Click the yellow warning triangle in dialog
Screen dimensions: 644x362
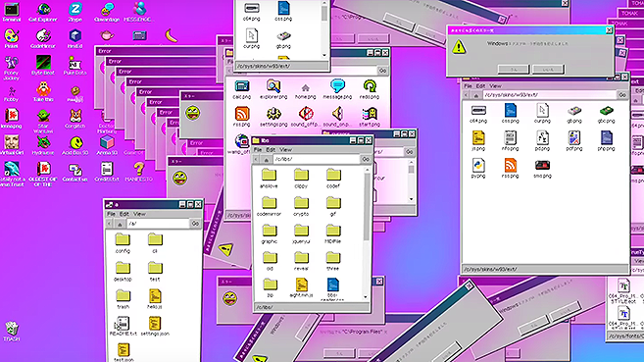tap(459, 47)
